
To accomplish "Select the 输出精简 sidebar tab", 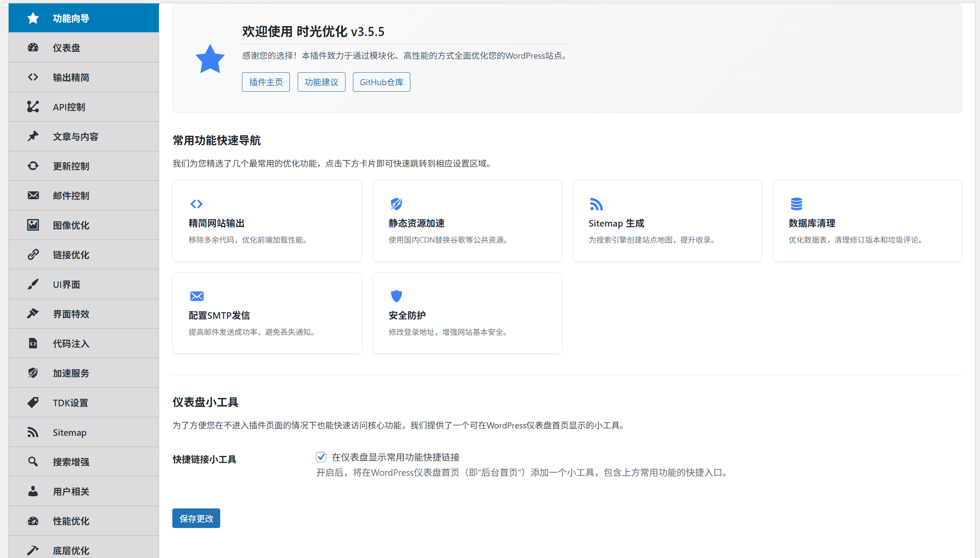I will click(x=84, y=77).
